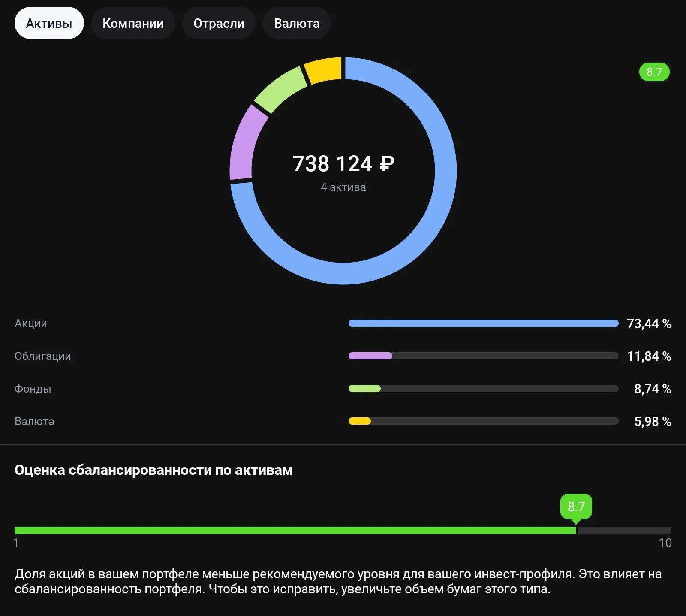The height and width of the screenshot is (616, 686).
Task: Click the 73,44 % value for Акции
Action: [649, 323]
